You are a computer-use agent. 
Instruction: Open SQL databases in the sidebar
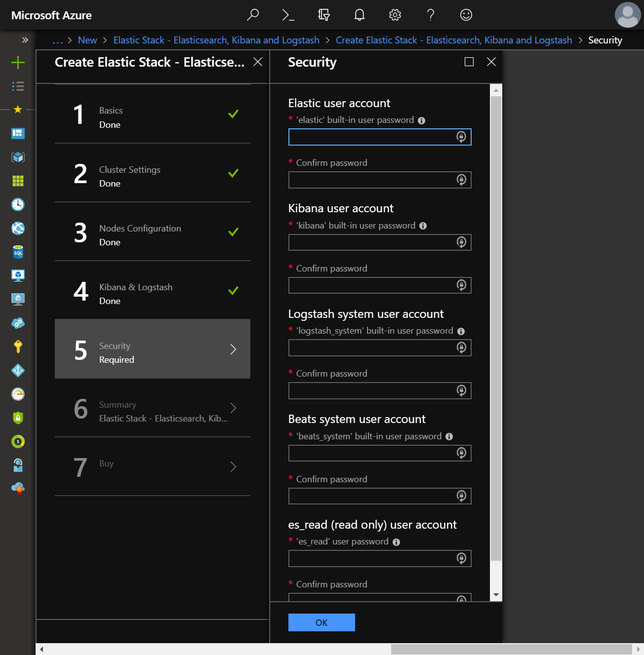tap(18, 252)
